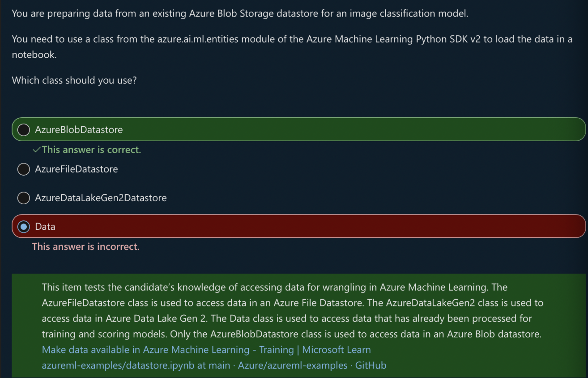Image resolution: width=588 pixels, height=378 pixels.
Task: Click the AzureBlobDatastore option label
Action: [79, 130]
